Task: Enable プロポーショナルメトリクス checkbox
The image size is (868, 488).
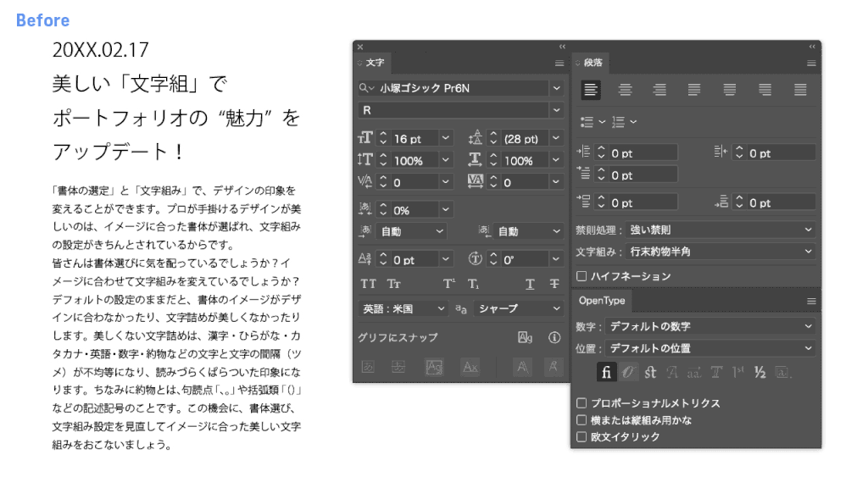Action: pos(581,402)
